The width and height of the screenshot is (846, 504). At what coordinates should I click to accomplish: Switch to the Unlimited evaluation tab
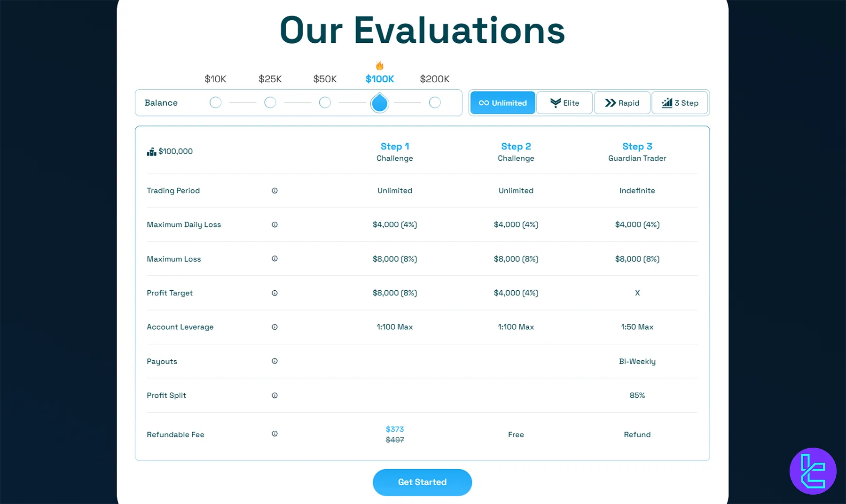pyautogui.click(x=503, y=103)
